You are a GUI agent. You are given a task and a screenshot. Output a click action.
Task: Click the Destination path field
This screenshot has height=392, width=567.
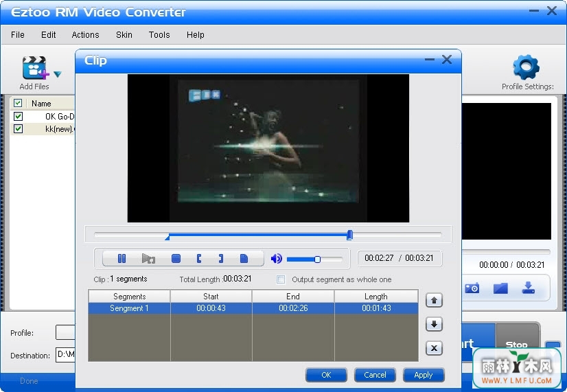(65, 354)
